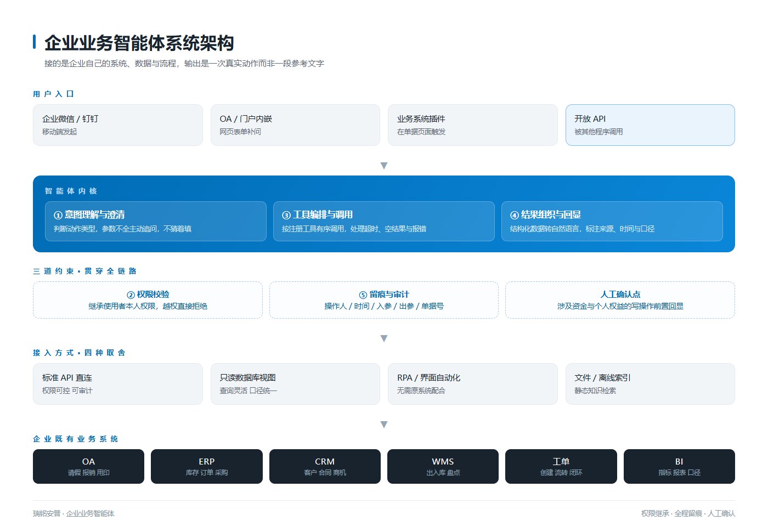The height and width of the screenshot is (532, 768).
Task: Choose the 工单 system tile
Action: (561, 466)
